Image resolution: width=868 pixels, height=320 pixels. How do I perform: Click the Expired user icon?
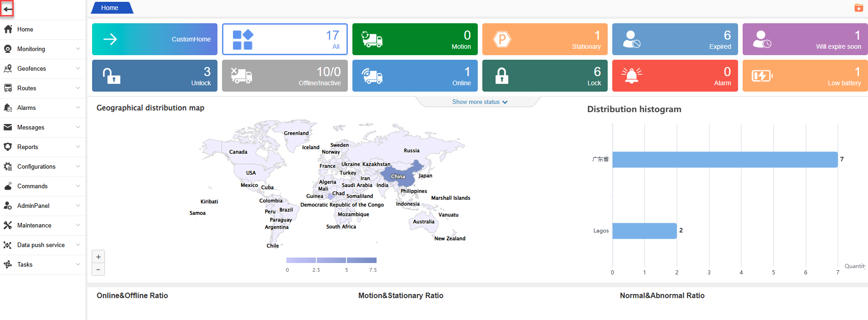click(x=631, y=39)
